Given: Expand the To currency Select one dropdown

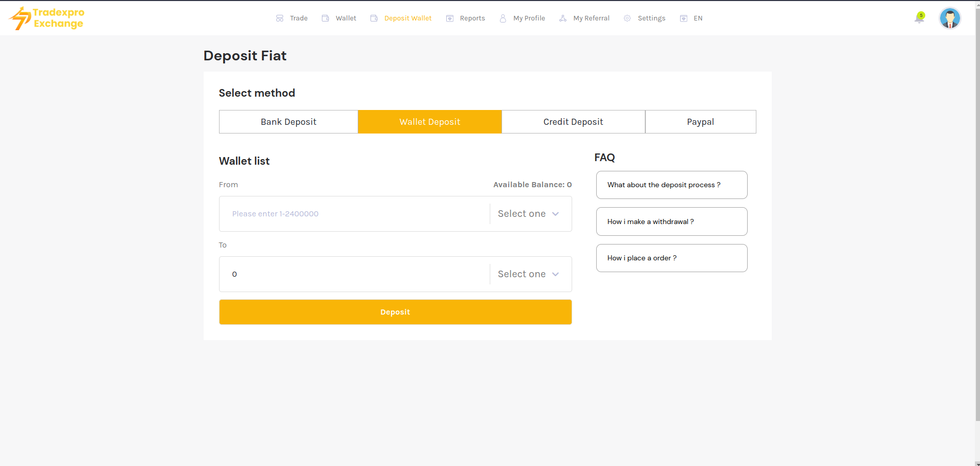Looking at the screenshot, I should point(528,274).
